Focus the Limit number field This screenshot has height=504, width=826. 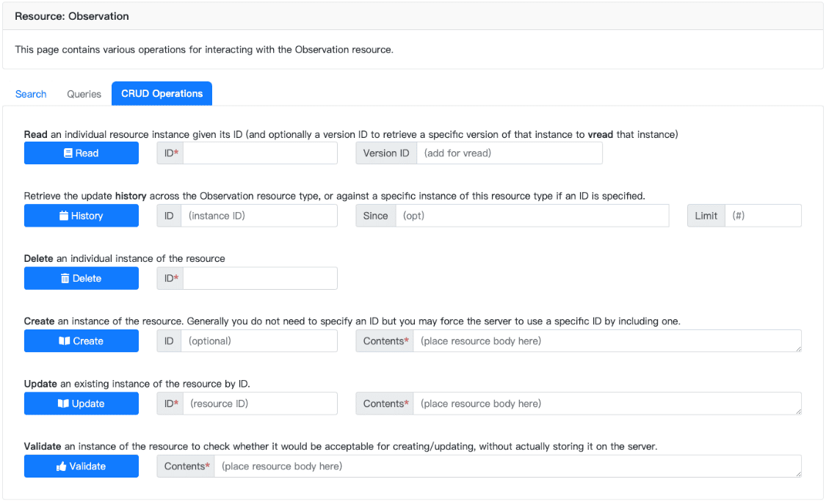tap(763, 216)
